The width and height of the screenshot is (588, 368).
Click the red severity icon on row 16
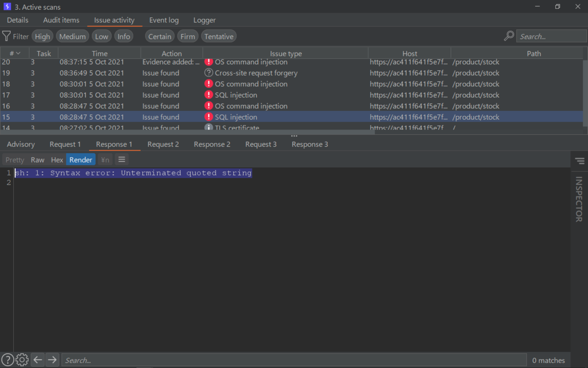[x=209, y=106]
